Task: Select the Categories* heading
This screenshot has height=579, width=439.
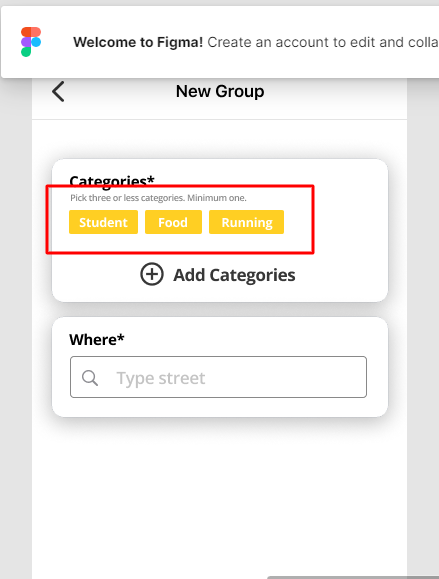Action: pos(112,180)
